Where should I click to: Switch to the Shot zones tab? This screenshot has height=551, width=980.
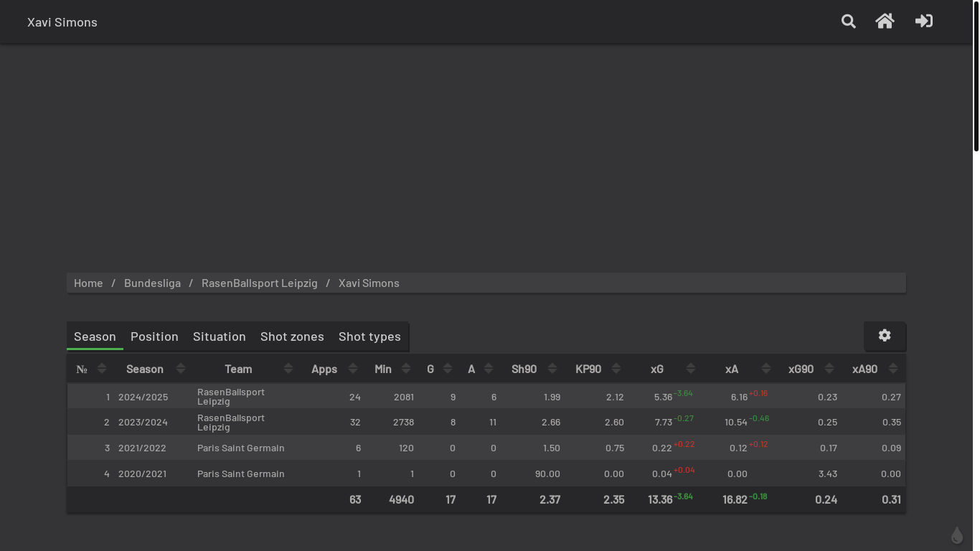tap(292, 336)
